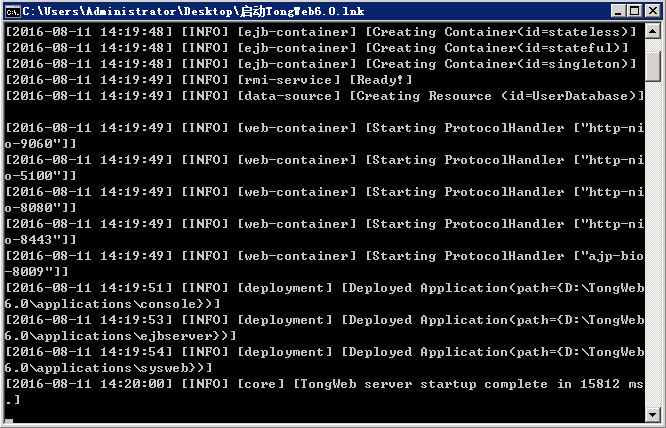
Task: Click the data-source Creating Resource log line
Action: [x=320, y=96]
